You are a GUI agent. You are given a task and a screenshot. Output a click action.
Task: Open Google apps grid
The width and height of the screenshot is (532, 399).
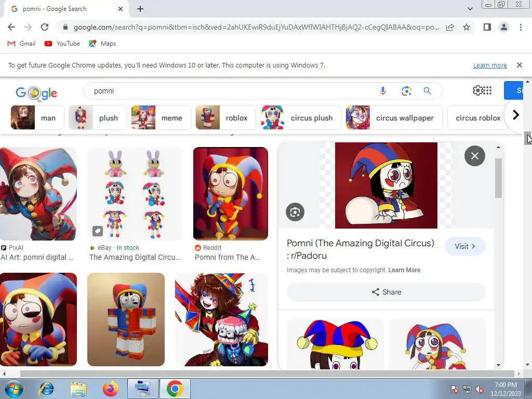(487, 90)
